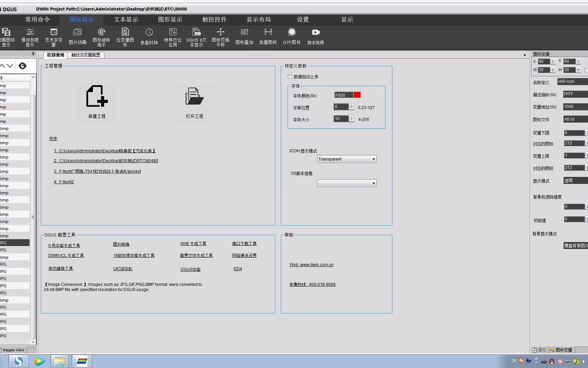
Task: Select the DGUS II文本显示 tool
Action: [197, 37]
